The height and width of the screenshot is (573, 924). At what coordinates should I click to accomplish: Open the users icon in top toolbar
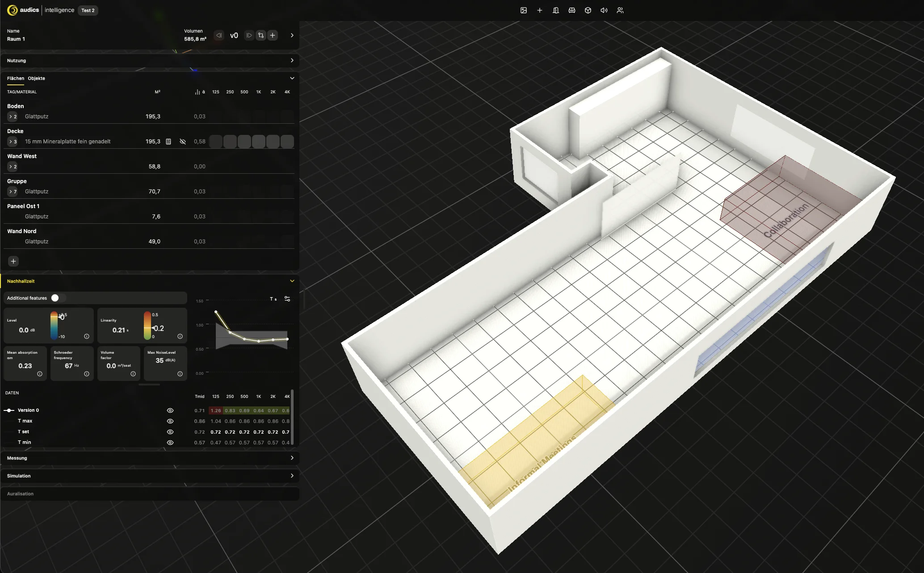click(x=620, y=10)
